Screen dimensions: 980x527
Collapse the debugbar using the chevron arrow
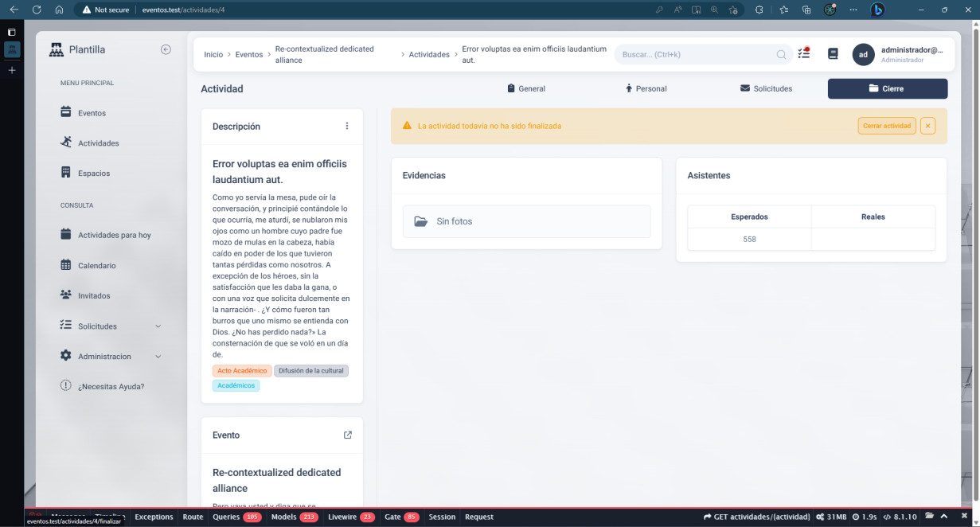coord(944,517)
